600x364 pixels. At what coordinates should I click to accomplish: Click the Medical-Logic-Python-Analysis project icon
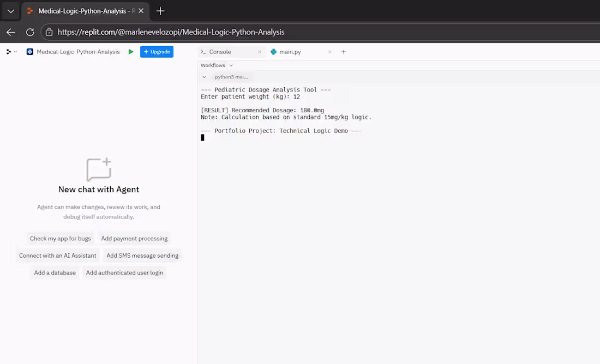pos(30,52)
